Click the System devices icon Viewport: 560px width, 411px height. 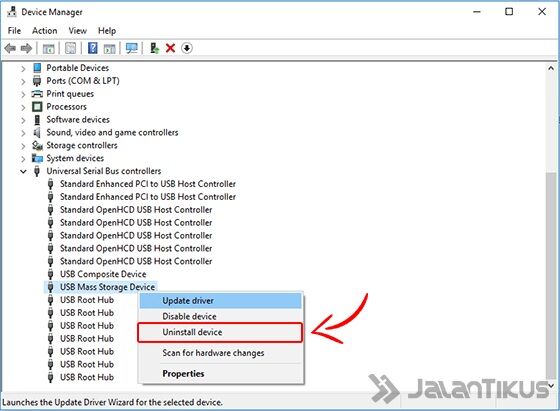38,158
